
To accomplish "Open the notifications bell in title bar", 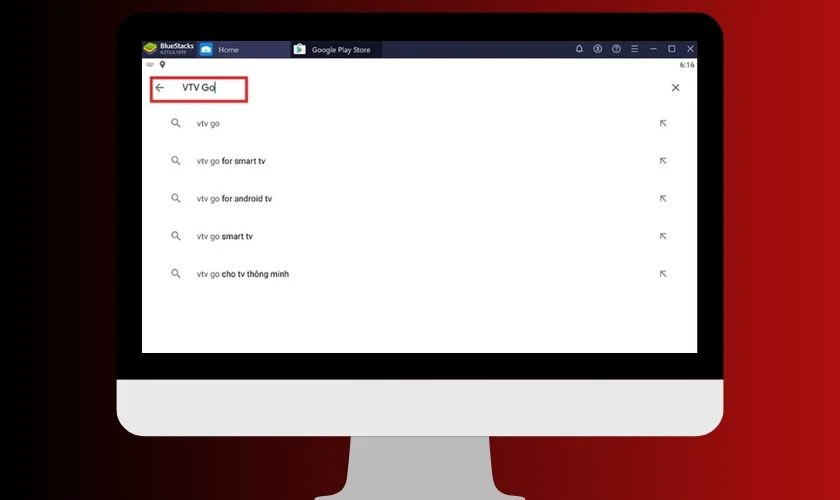I will point(579,49).
